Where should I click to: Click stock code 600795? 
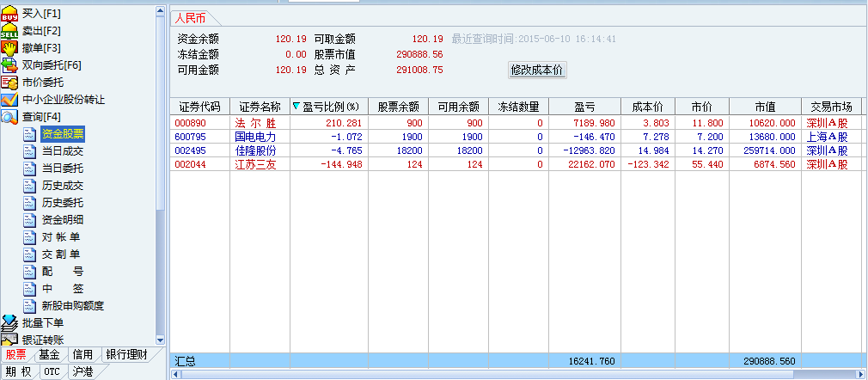coord(189,137)
